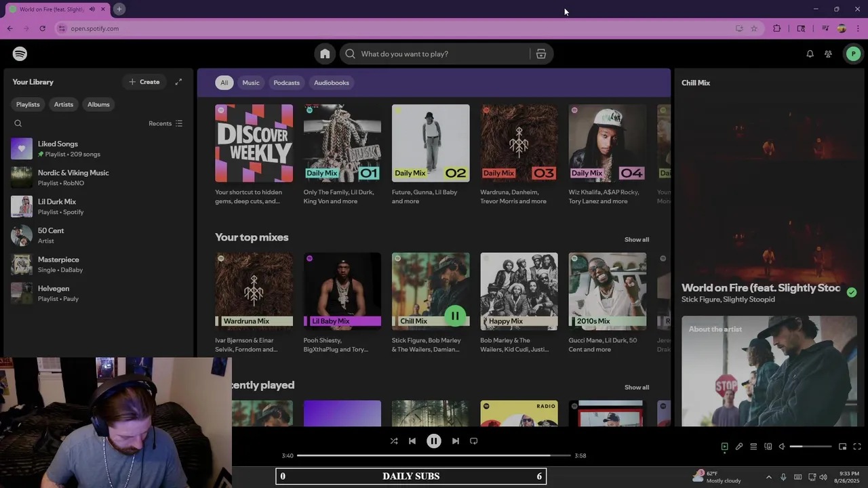868x488 pixels.
Task: Open Daily Mix 02 cover
Action: [431, 143]
